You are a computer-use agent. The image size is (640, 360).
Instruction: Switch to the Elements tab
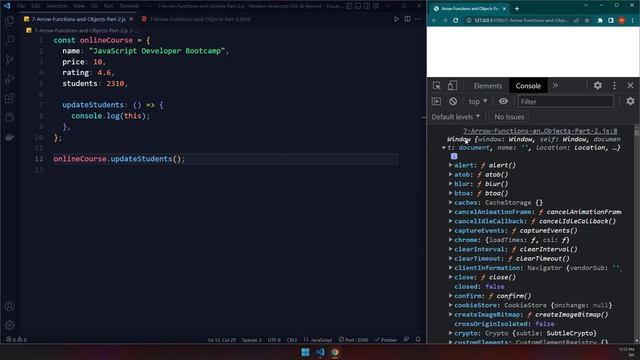point(488,86)
